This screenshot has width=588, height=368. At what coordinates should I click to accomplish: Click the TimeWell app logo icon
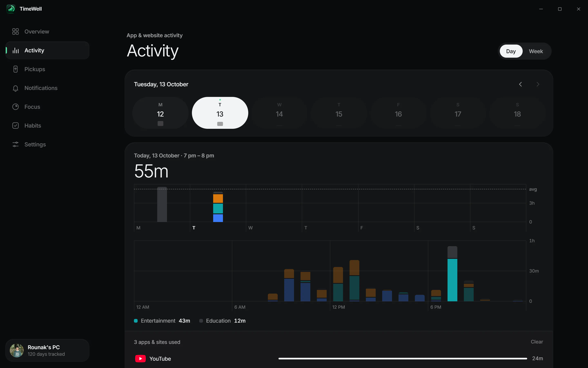pos(11,9)
